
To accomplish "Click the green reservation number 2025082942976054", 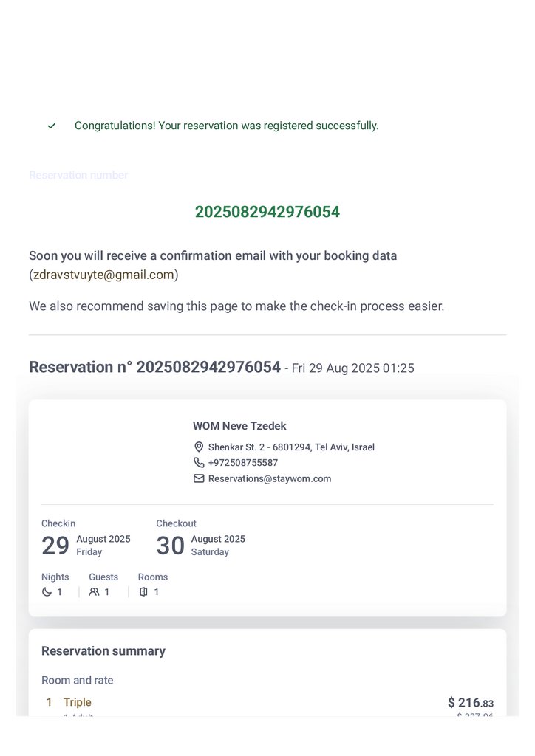I will [x=267, y=212].
